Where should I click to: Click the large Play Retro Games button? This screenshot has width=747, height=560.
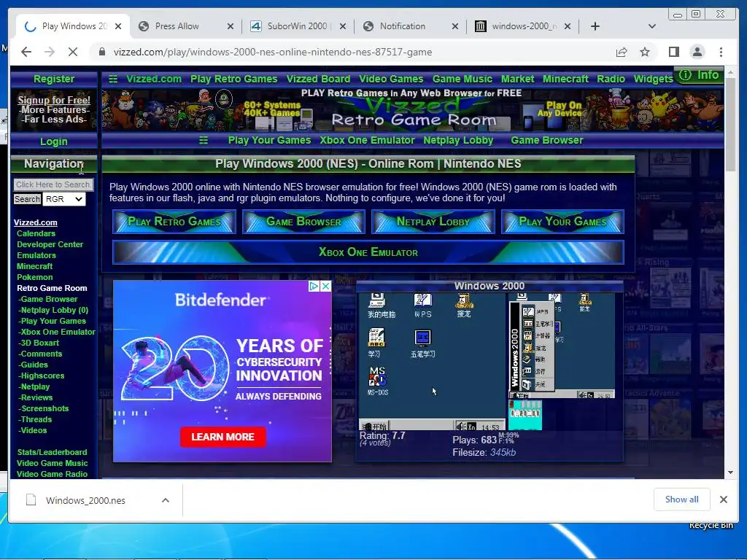pyautogui.click(x=174, y=222)
